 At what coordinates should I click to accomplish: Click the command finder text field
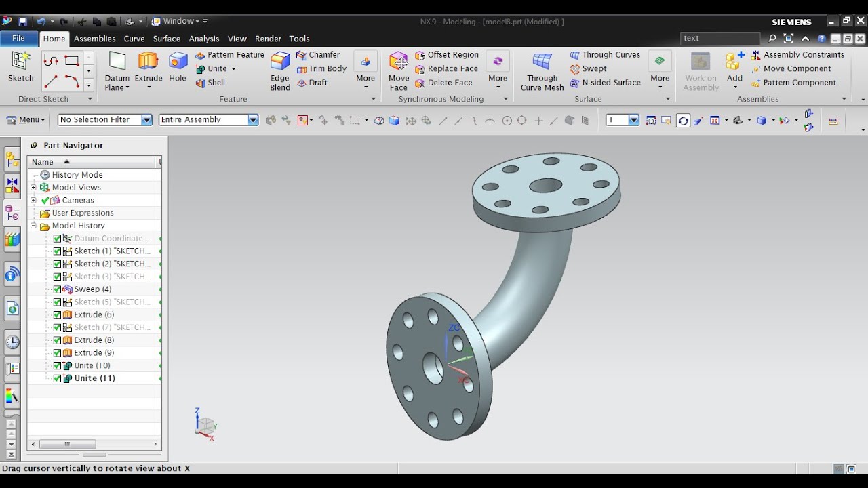720,39
